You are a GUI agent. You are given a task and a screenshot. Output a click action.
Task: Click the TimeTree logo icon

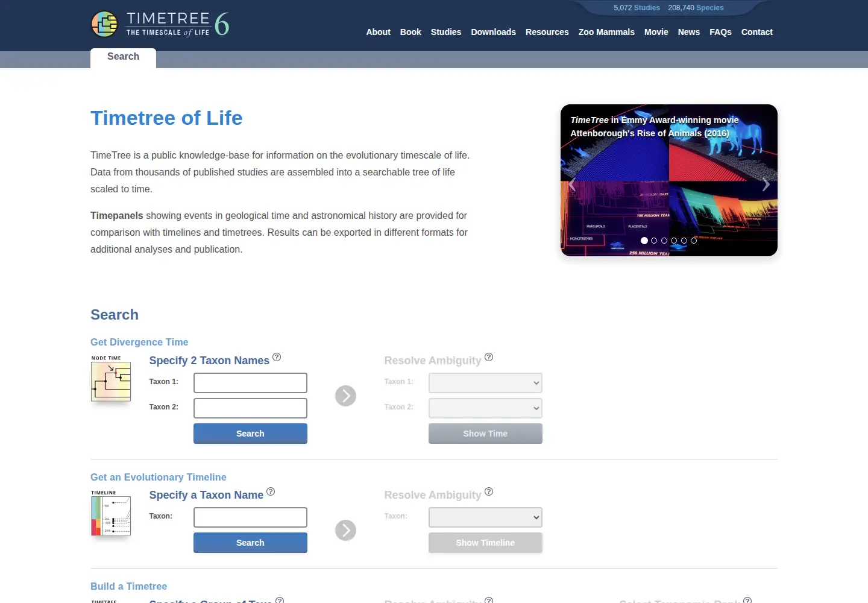104,24
